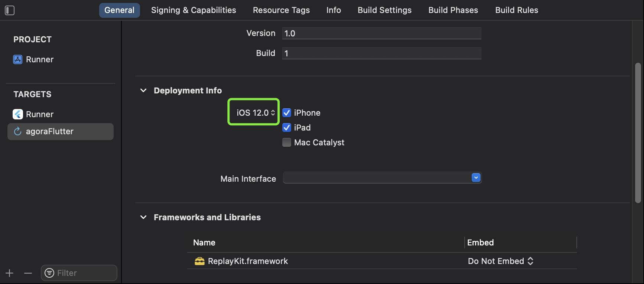Collapse the Frameworks and Libraries section

tap(143, 217)
